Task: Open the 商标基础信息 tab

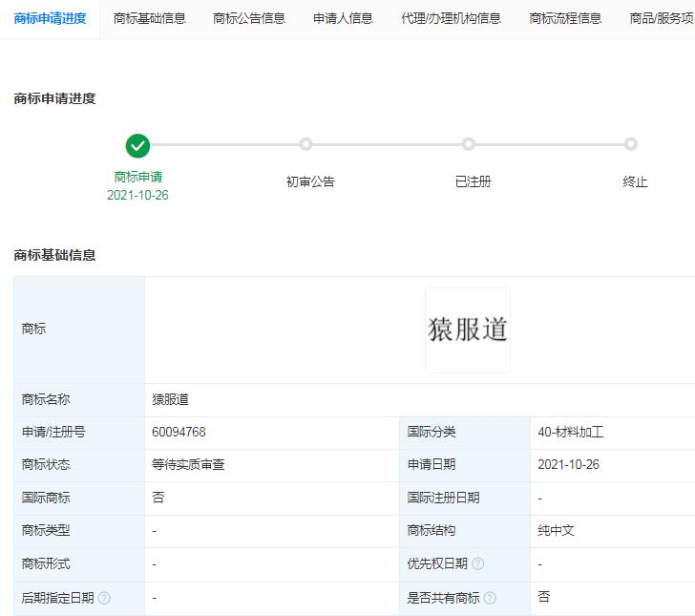Action: (x=149, y=18)
